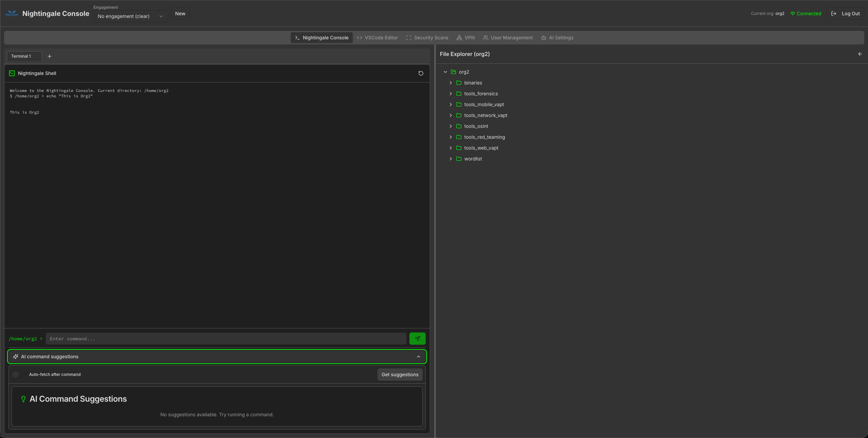Select the tools_osint tree label
Image resolution: width=868 pixels, height=438 pixels.
476,126
